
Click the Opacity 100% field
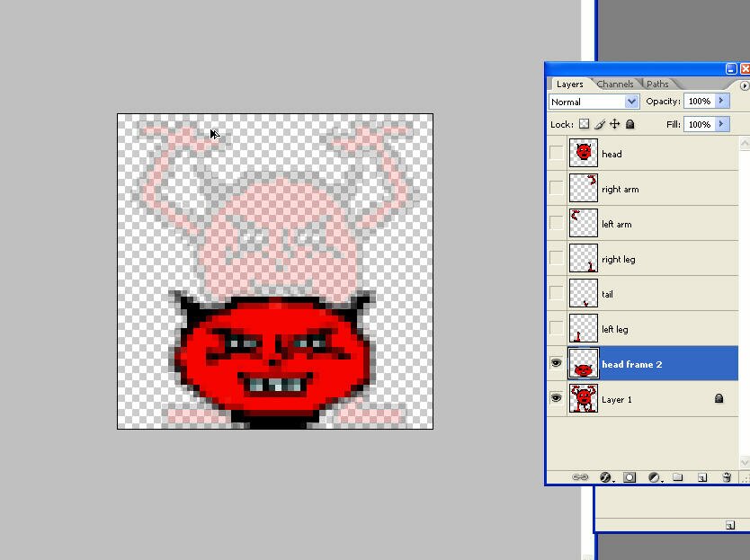click(x=700, y=101)
